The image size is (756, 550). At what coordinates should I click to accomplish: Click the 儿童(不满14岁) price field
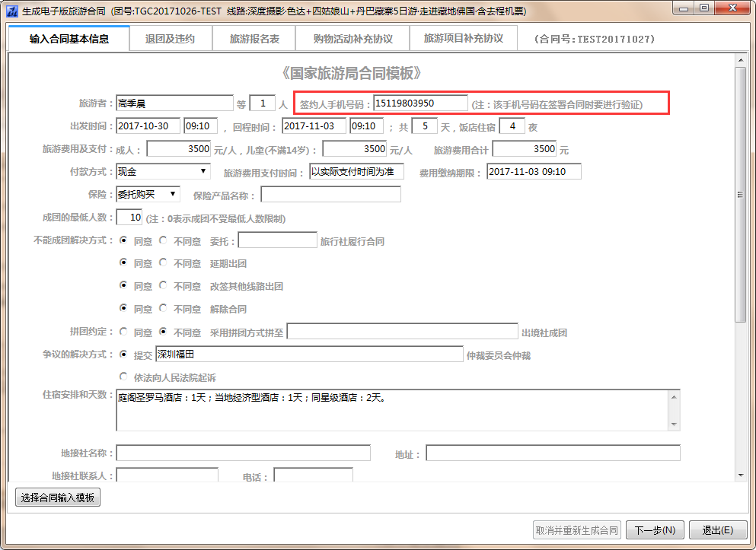[354, 149]
